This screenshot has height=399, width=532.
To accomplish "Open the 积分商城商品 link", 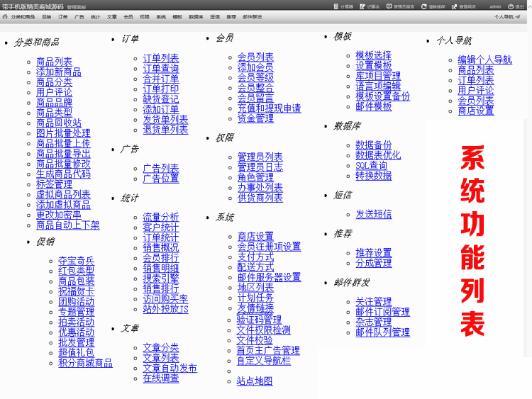I will click(85, 363).
